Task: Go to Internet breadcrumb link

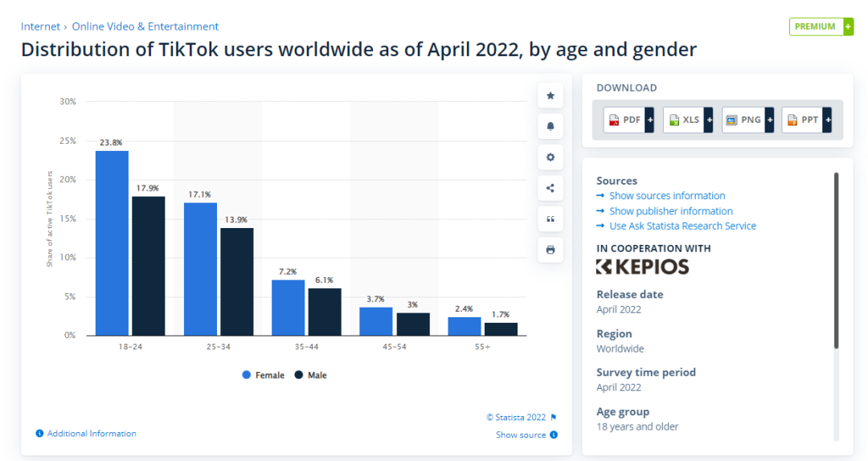Action: (40, 27)
